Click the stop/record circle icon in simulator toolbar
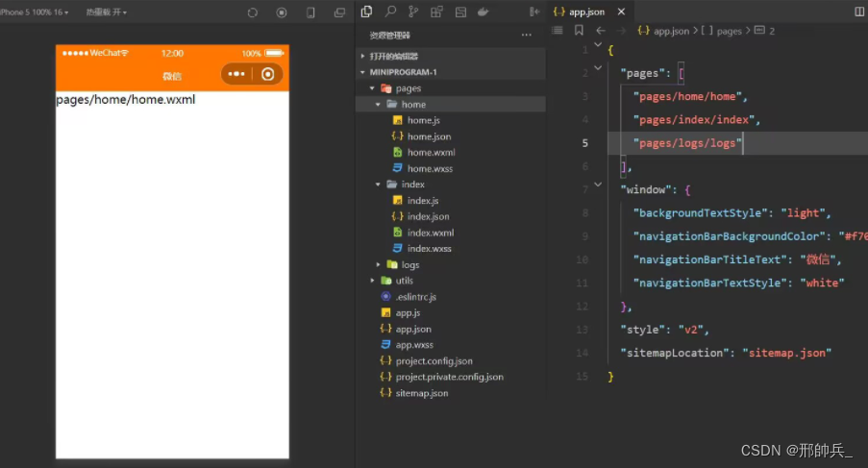This screenshot has height=468, width=868. tap(282, 12)
